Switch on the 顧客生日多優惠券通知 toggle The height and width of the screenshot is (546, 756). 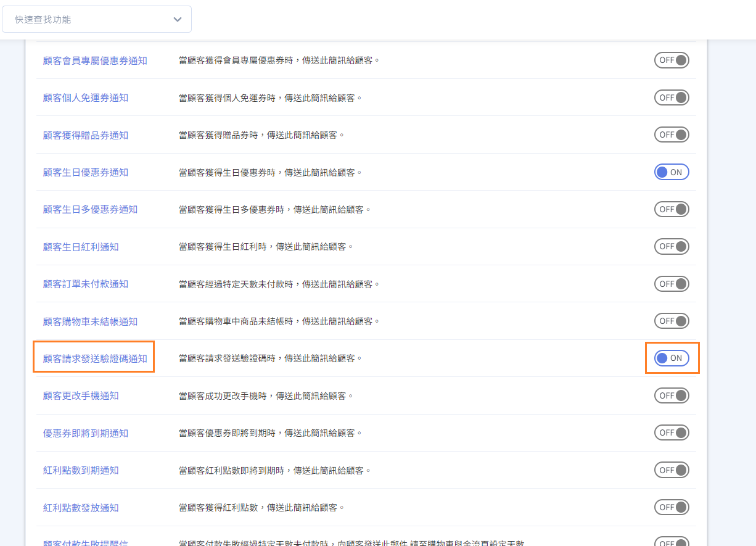pyautogui.click(x=672, y=209)
